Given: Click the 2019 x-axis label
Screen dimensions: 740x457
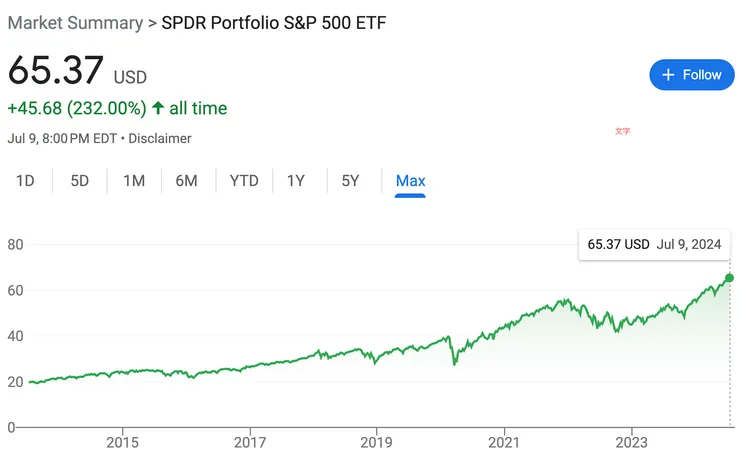Looking at the screenshot, I should [376, 441].
